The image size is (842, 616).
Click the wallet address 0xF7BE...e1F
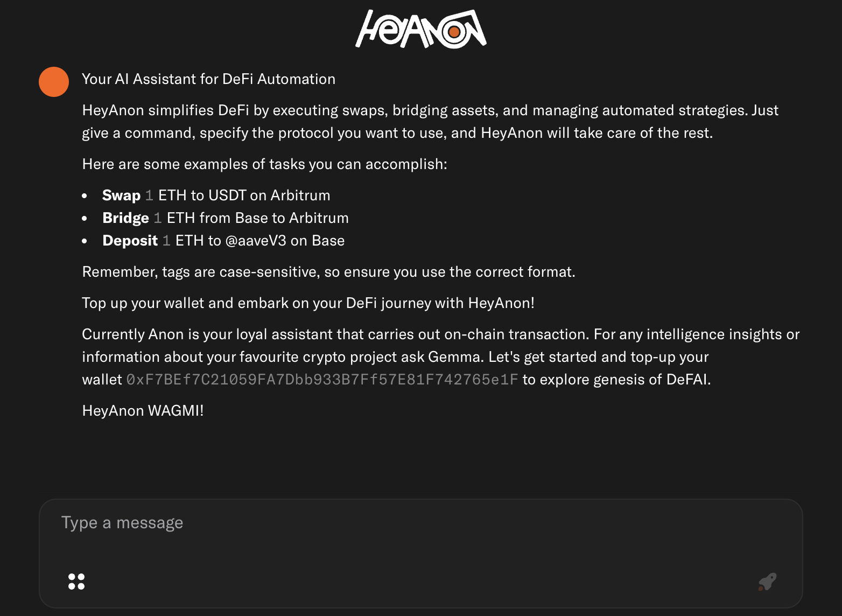tap(322, 380)
